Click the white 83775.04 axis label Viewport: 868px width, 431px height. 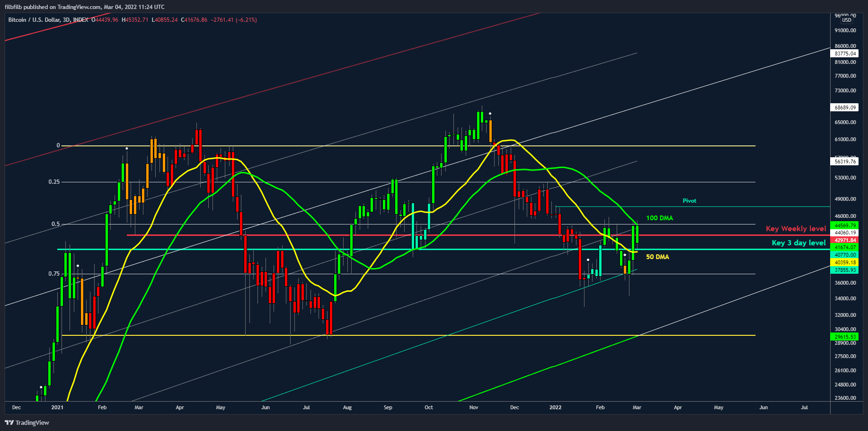[x=845, y=54]
